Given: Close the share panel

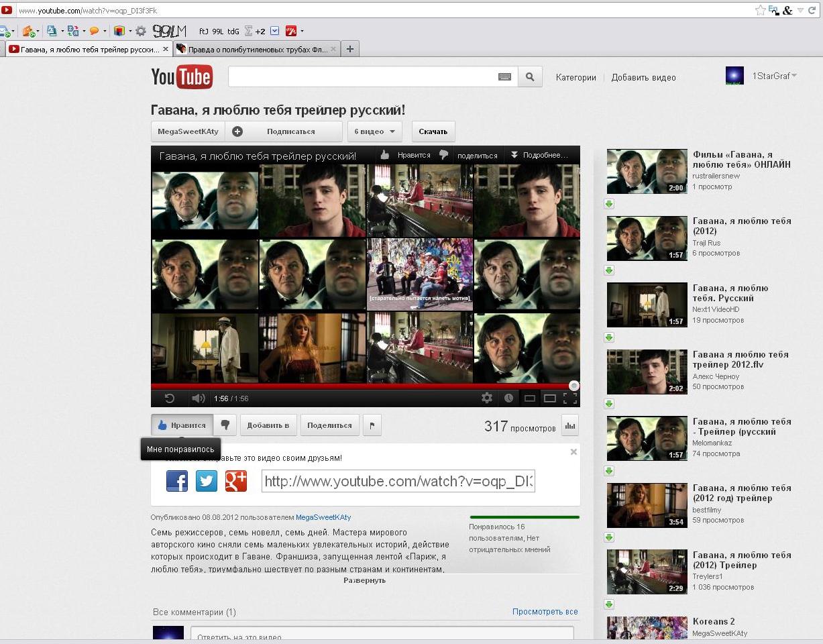Looking at the screenshot, I should pyautogui.click(x=573, y=452).
